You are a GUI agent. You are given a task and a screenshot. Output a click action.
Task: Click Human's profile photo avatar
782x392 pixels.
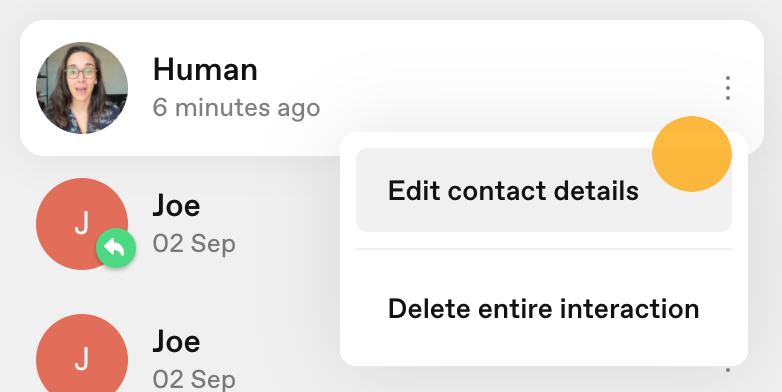click(x=82, y=88)
